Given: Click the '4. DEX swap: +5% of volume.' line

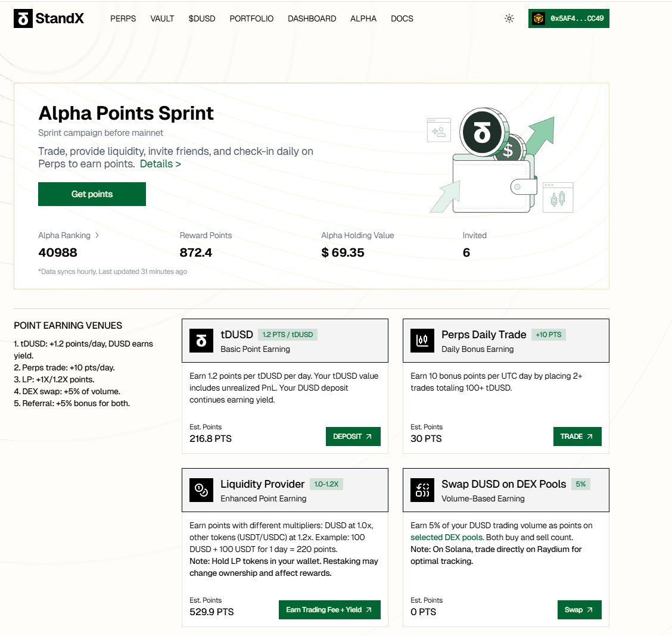Looking at the screenshot, I should [67, 391].
